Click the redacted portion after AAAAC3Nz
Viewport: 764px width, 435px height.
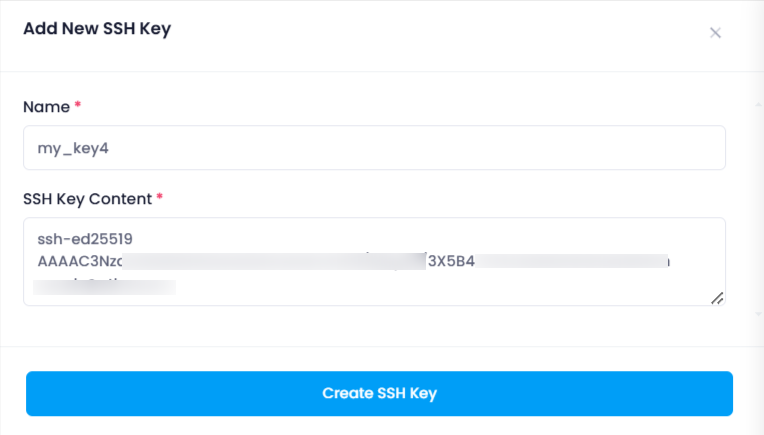point(274,261)
